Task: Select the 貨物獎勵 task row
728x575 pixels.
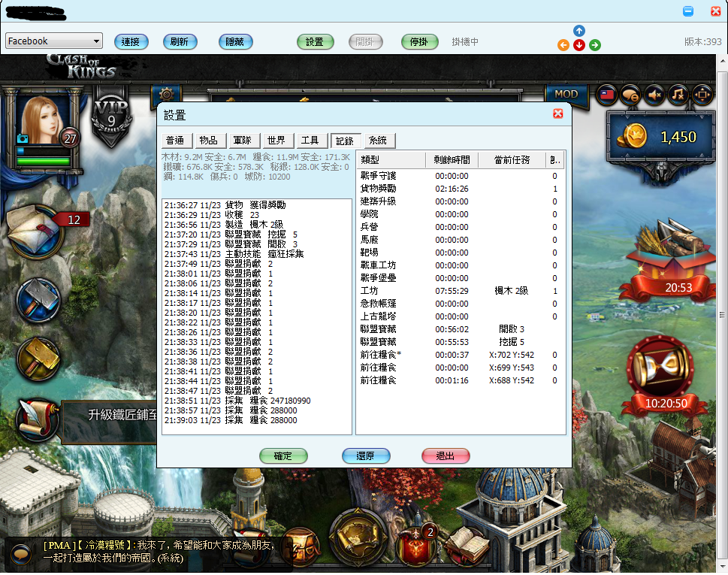Action: [x=460, y=189]
